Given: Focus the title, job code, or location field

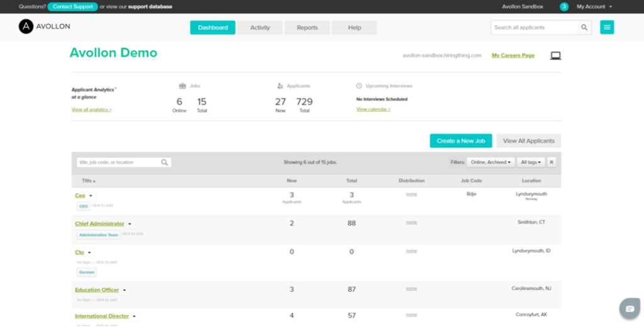Looking at the screenshot, I should 118,162.
